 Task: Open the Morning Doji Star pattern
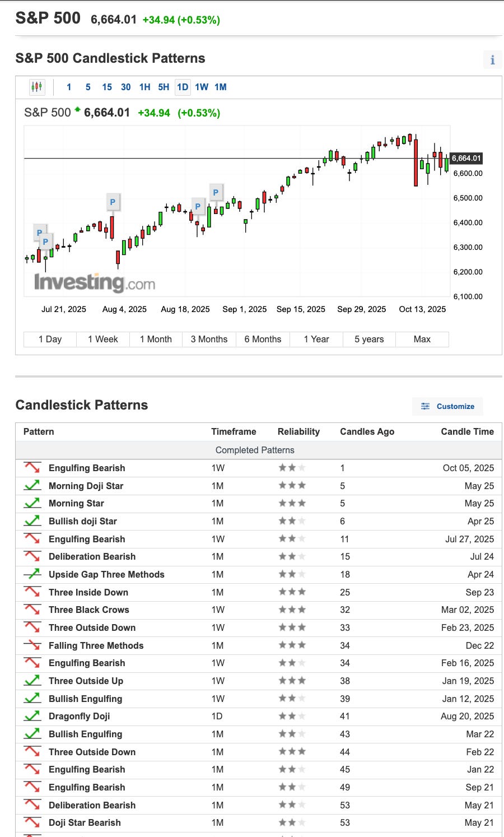(x=86, y=486)
